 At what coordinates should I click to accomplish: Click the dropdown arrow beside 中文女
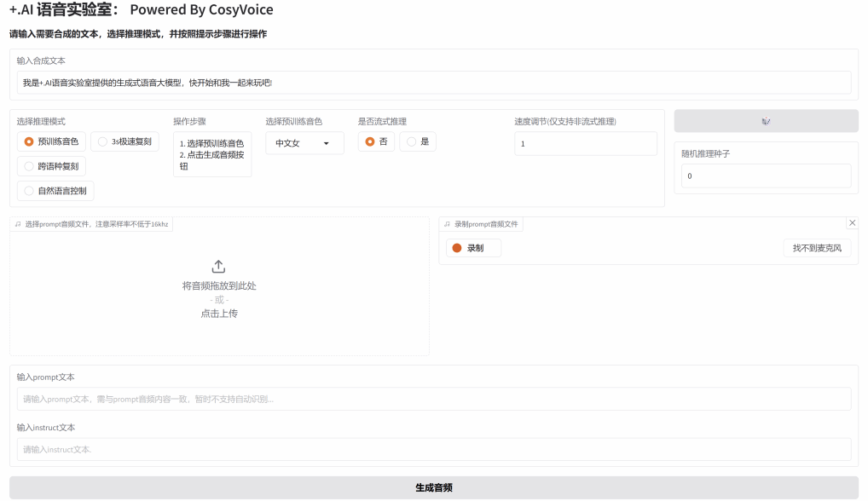point(326,143)
